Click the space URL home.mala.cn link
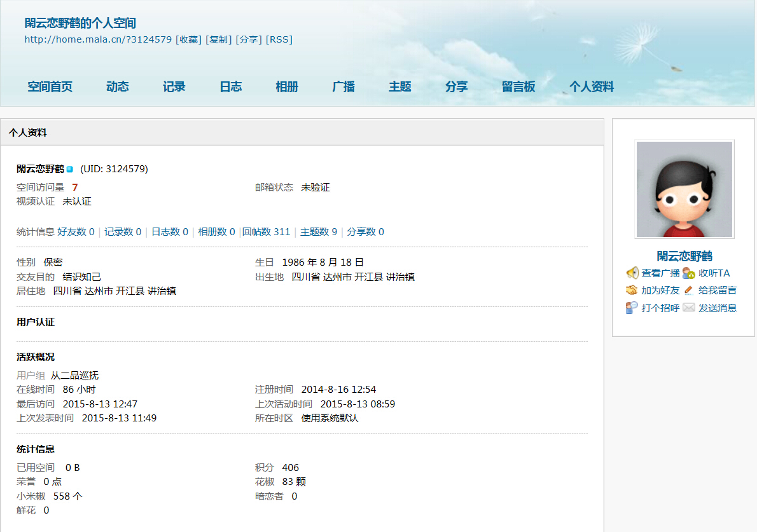 pyautogui.click(x=98, y=39)
